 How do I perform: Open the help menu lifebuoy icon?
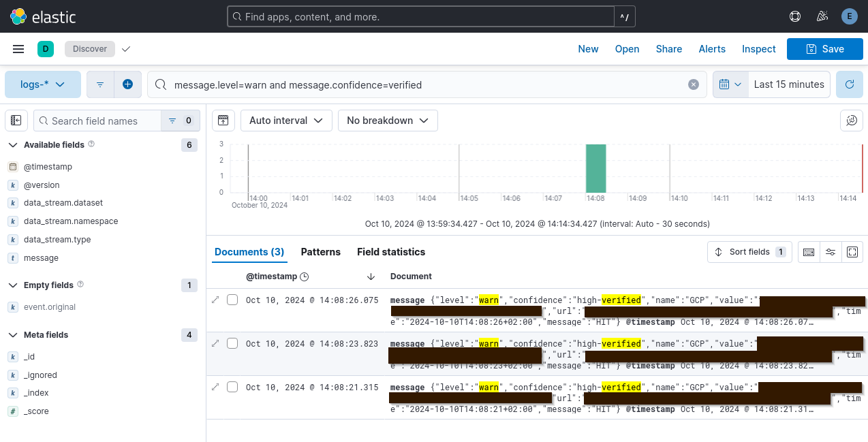pos(794,16)
